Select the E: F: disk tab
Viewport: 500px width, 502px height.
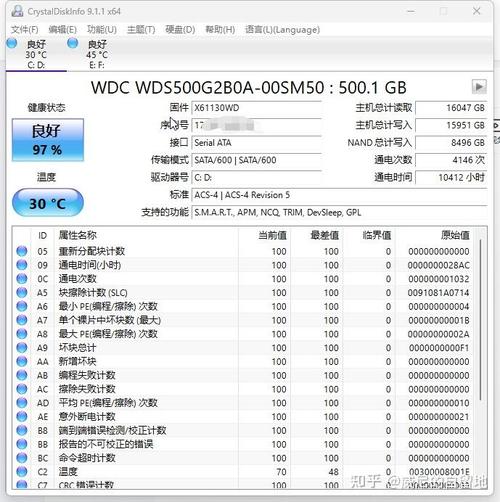[x=97, y=54]
